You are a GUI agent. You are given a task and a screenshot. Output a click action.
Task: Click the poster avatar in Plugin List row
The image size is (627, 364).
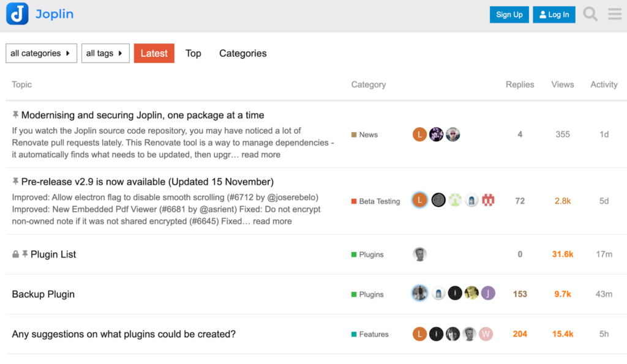pos(419,254)
